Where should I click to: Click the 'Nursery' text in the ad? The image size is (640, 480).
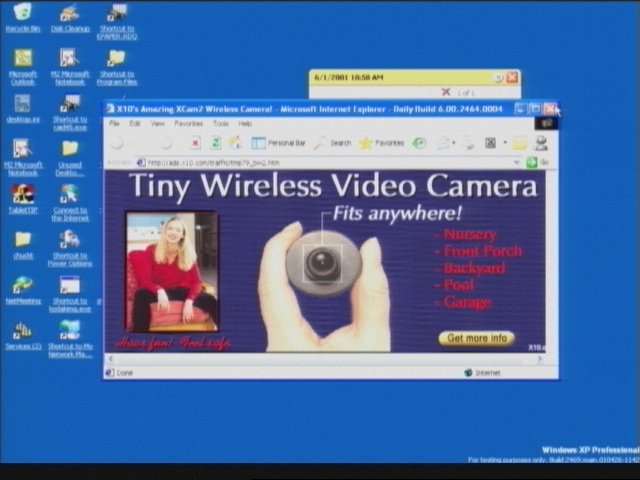coord(469,235)
